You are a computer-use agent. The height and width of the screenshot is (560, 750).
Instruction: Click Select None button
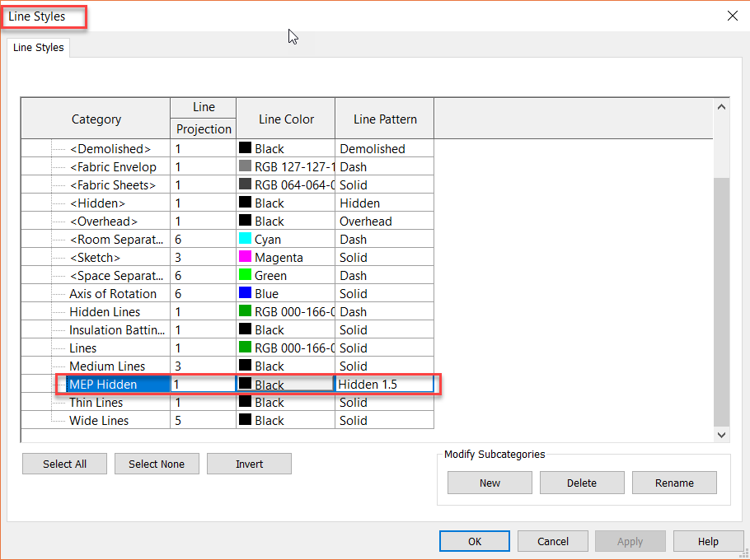(x=157, y=464)
